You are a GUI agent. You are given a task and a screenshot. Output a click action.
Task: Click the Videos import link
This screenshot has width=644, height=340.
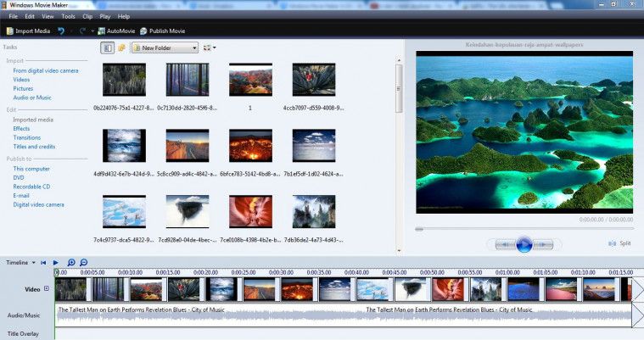click(x=21, y=80)
